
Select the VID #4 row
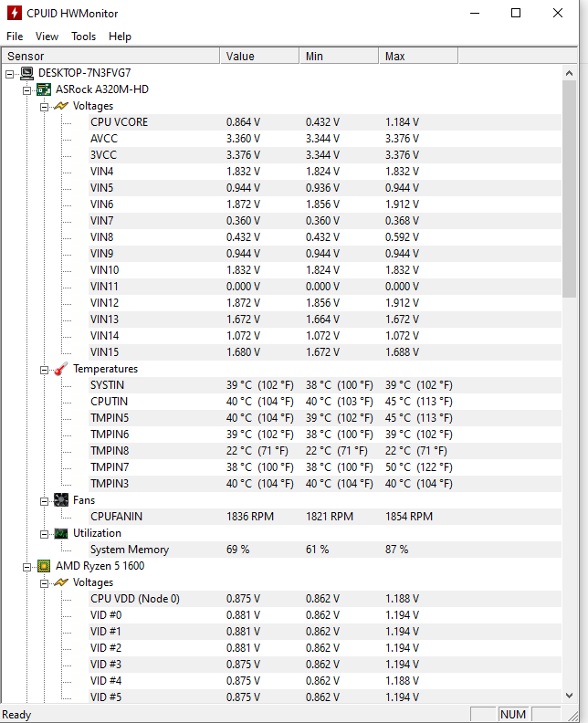tap(325, 681)
